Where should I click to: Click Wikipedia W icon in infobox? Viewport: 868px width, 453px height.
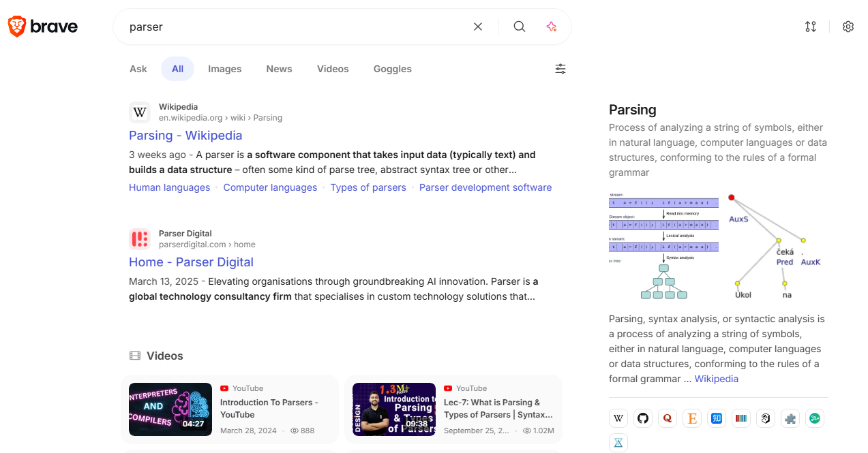click(x=618, y=418)
